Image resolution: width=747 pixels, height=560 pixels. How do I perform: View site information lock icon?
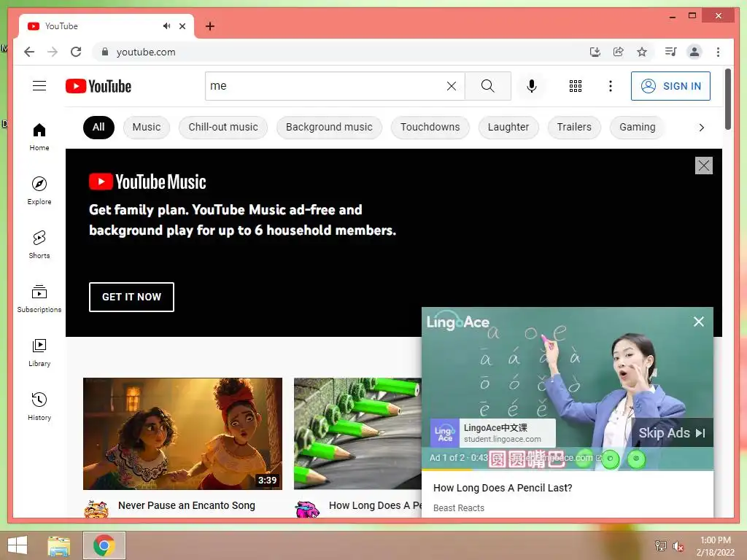[105, 52]
